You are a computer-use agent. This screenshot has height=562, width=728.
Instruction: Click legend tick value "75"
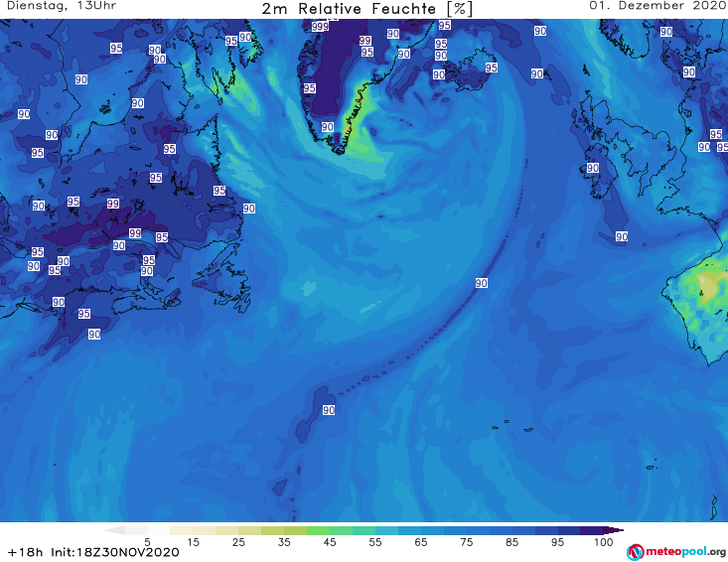(x=466, y=542)
